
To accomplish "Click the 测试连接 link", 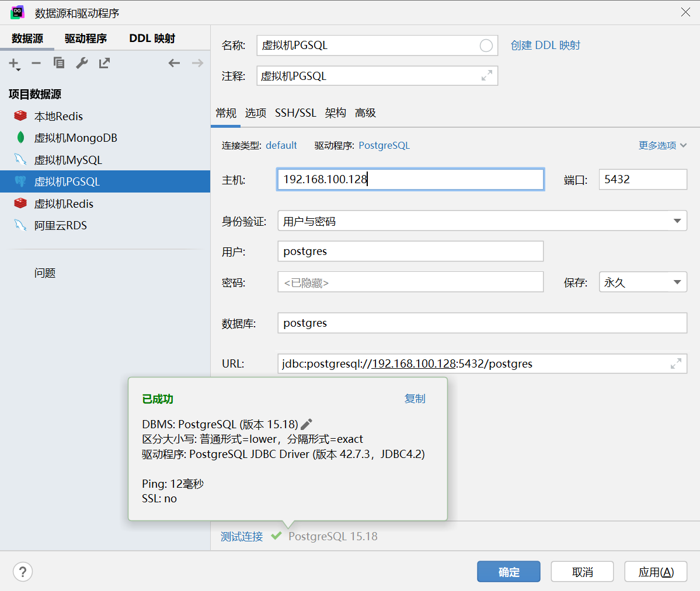I will (x=242, y=536).
